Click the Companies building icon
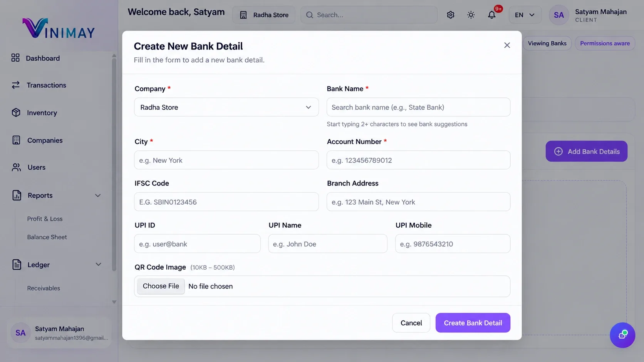This screenshot has height=362, width=644. [x=16, y=140]
